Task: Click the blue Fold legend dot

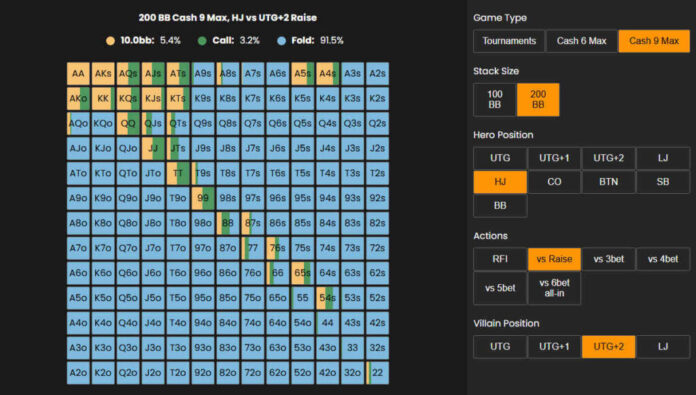Action: (x=281, y=41)
